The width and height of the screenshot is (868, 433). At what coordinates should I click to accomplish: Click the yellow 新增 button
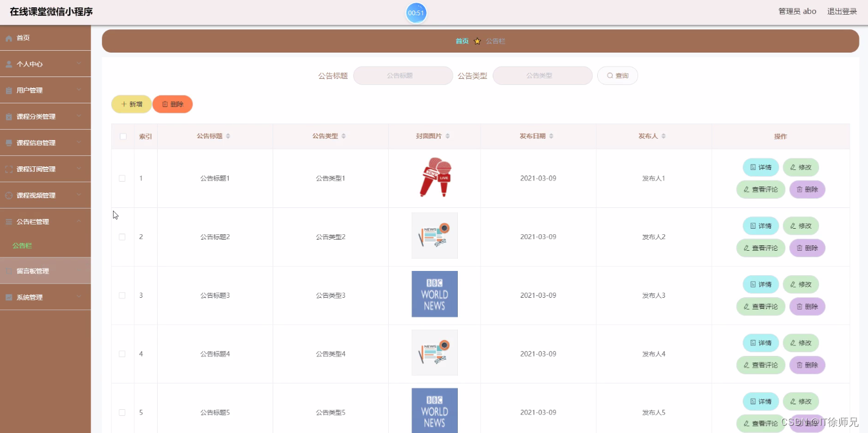[131, 105]
